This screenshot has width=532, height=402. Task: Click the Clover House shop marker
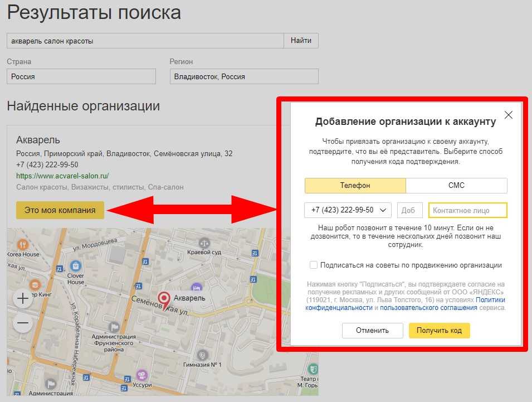point(75,265)
